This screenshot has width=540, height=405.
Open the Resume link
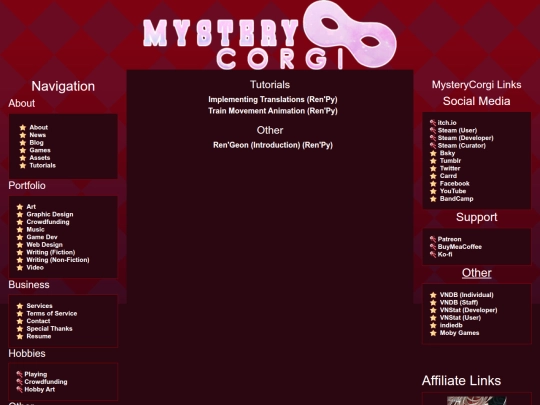(x=39, y=336)
